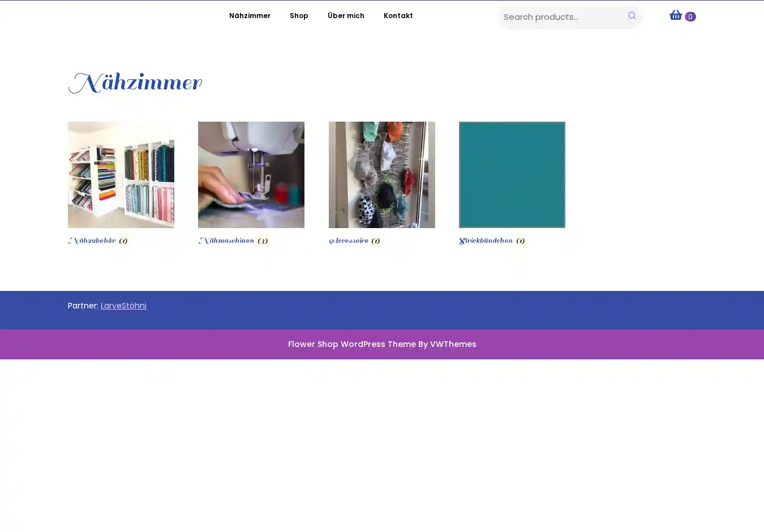Click the search magnifier icon
Viewport: 764px width, 532px height.
[x=632, y=16]
